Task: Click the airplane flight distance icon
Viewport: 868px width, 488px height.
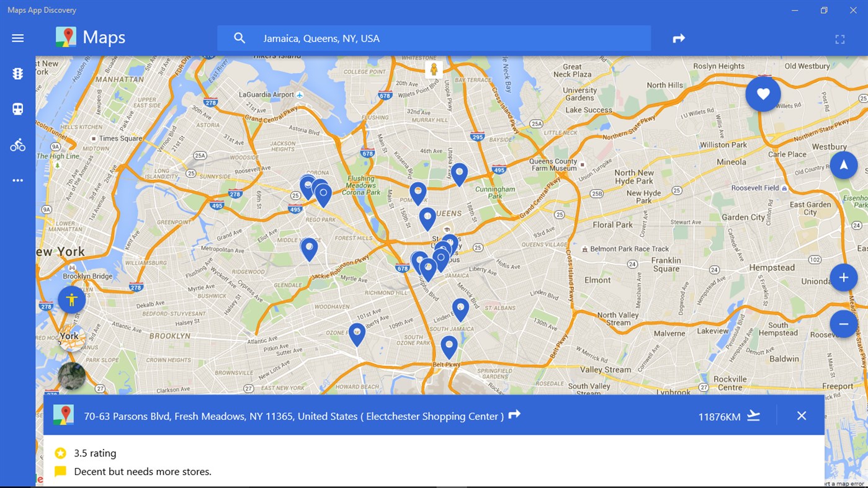Action: click(754, 416)
